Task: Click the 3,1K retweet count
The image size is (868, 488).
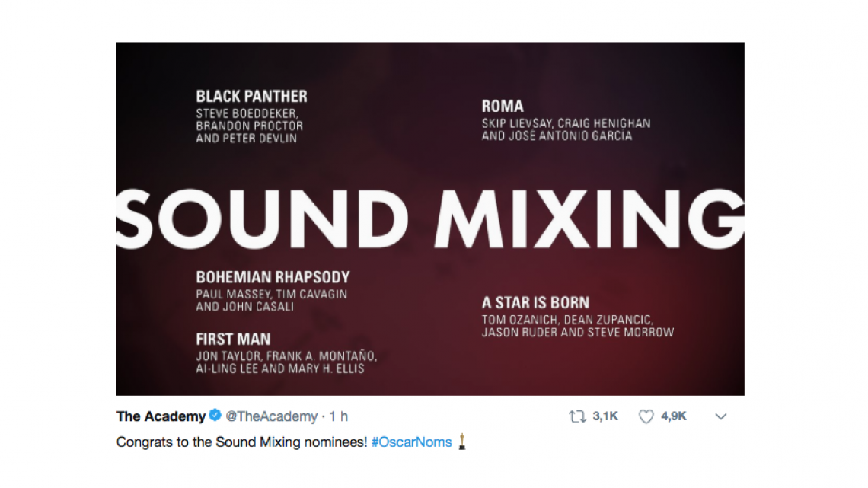Action: (x=605, y=416)
